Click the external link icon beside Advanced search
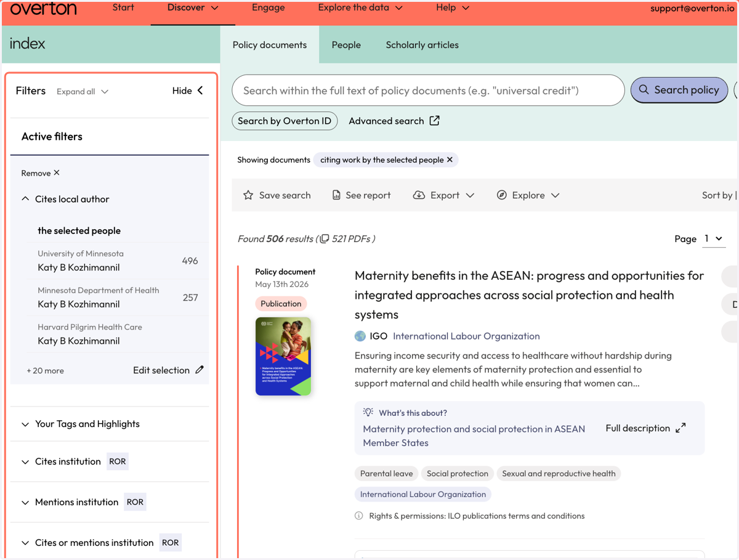This screenshot has width=739, height=560. click(435, 121)
